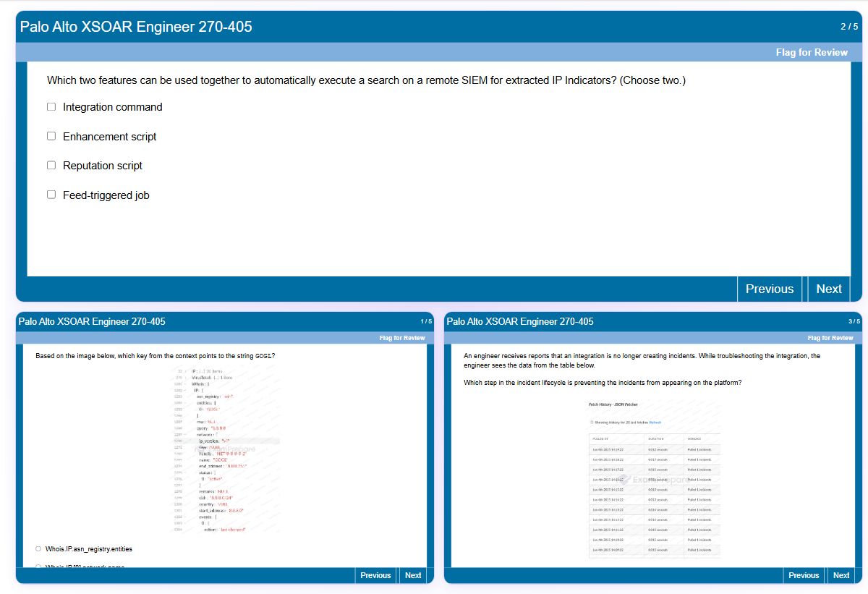Click Next in the question 3 of 5 panel
Screen dimensions: 868x594
(x=841, y=575)
